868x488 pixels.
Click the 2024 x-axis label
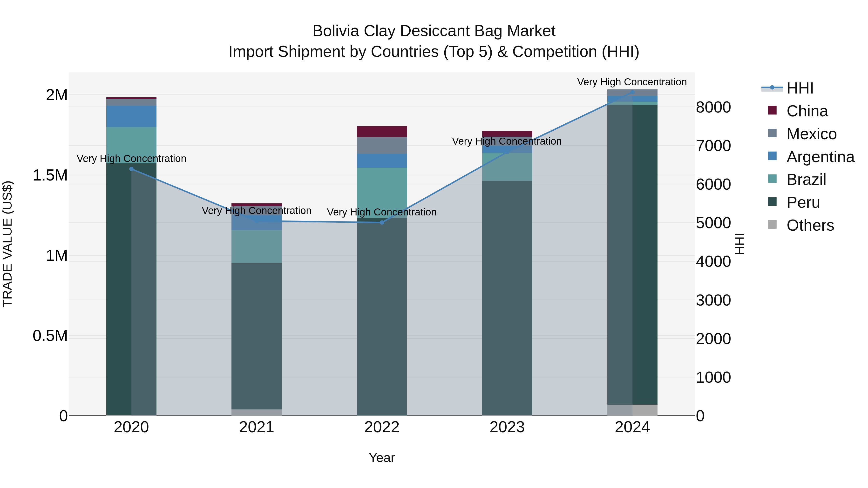(632, 427)
